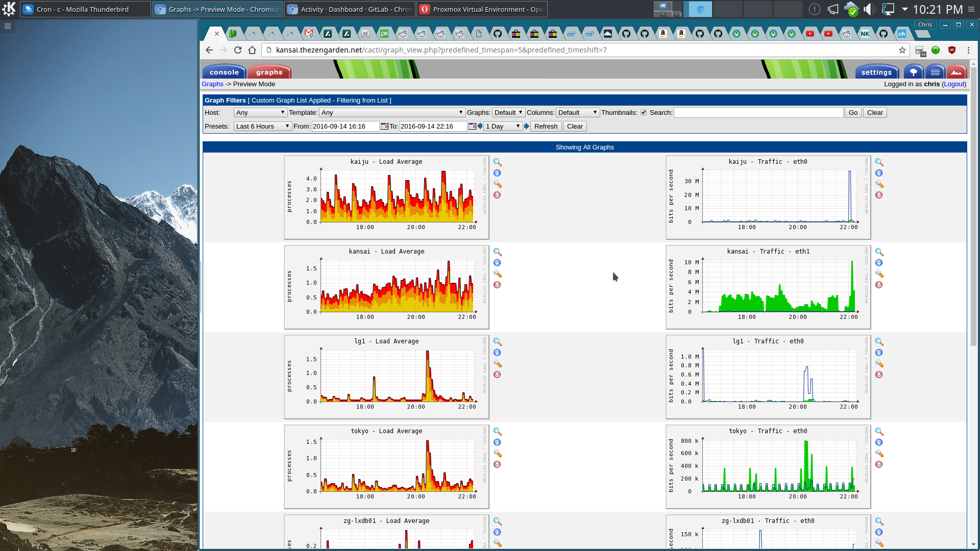Viewport: 980px width, 551px height.
Task: Click red up-arrow icon beside kansai Traffic eth1
Action: tap(879, 285)
